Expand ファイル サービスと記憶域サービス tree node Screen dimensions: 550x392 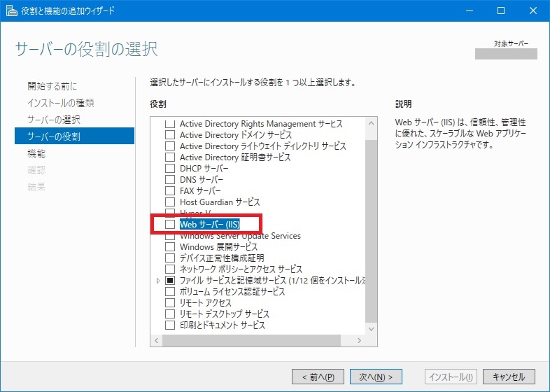[x=158, y=281]
